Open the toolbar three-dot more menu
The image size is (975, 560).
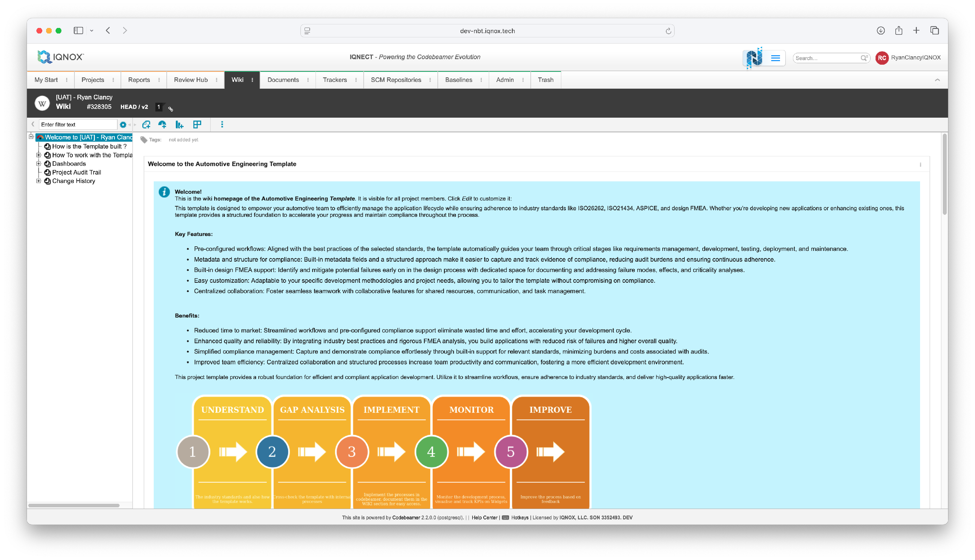tap(222, 124)
